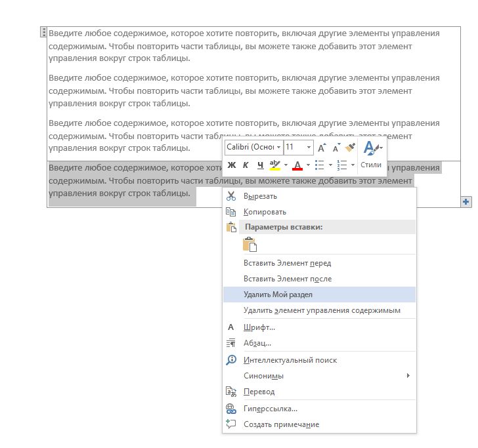Click the smart lookup magnifier icon
The height and width of the screenshot is (448, 478).
point(231,360)
